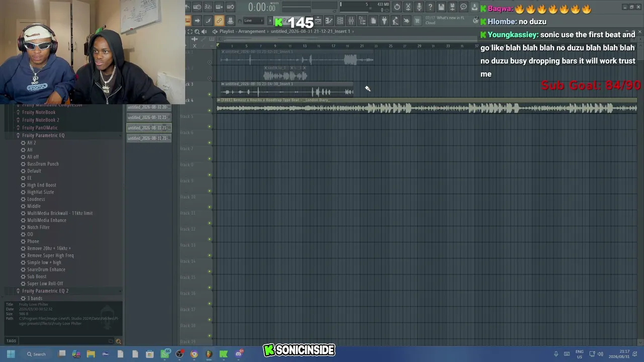Click the Kick app icon in the taskbar

223,354
